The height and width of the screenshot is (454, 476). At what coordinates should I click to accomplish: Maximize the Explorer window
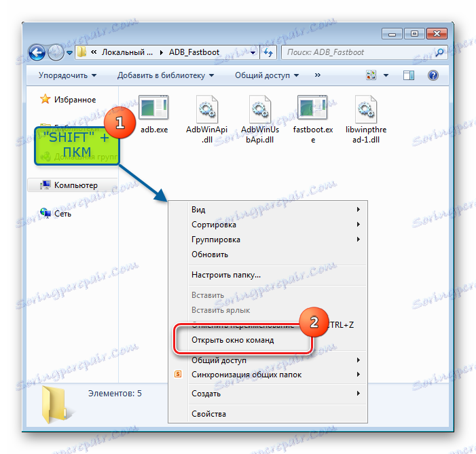[414, 34]
